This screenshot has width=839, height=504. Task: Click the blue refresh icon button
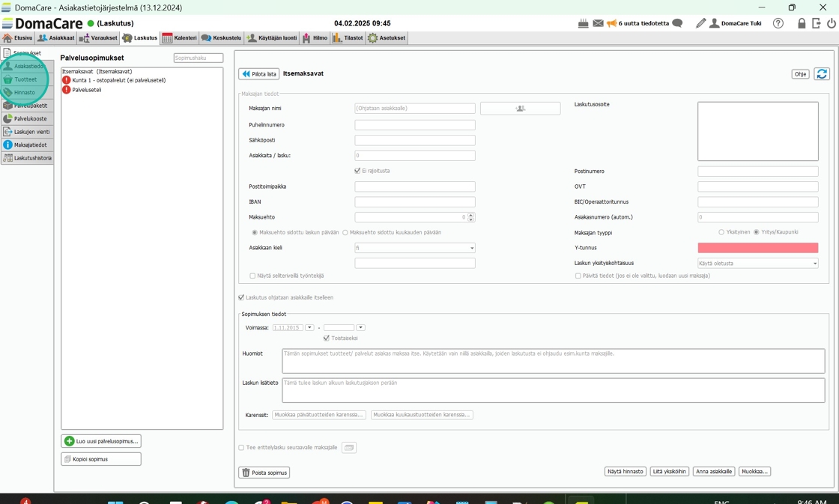pyautogui.click(x=822, y=74)
